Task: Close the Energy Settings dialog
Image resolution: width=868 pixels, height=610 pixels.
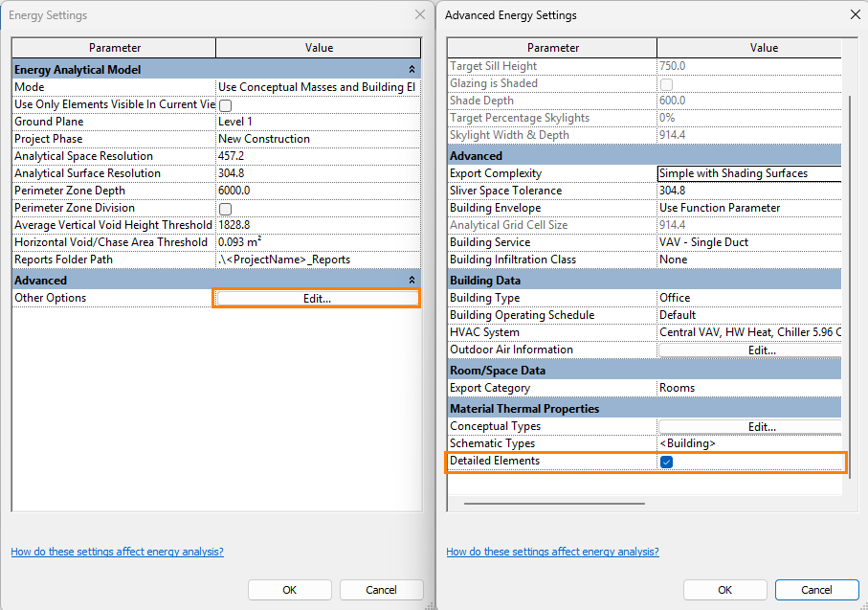Action: click(x=419, y=15)
